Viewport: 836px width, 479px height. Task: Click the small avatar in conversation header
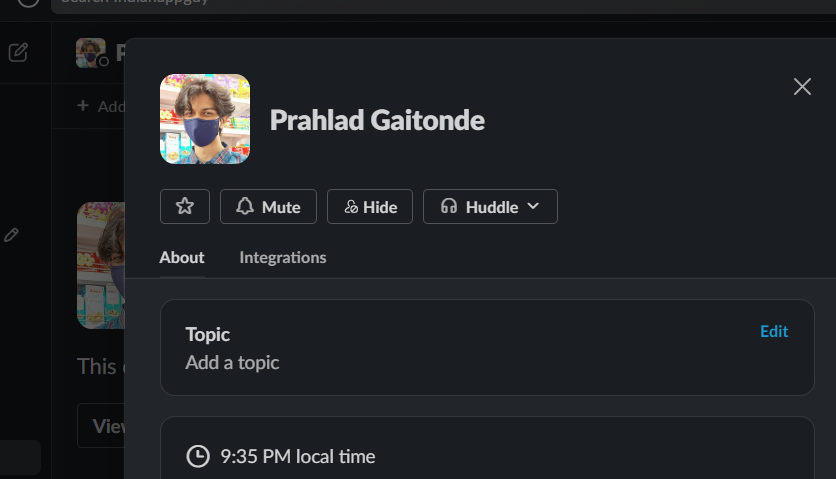coord(91,53)
